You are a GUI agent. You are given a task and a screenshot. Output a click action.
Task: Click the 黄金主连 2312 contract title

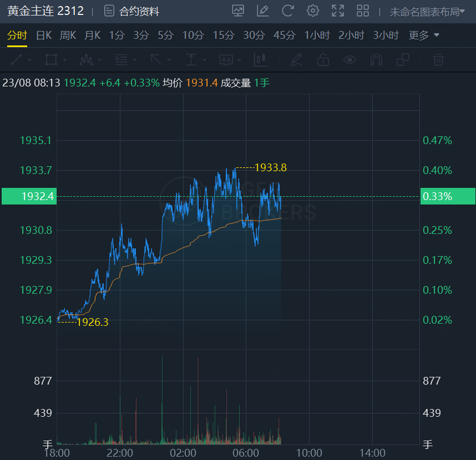pyautogui.click(x=45, y=11)
